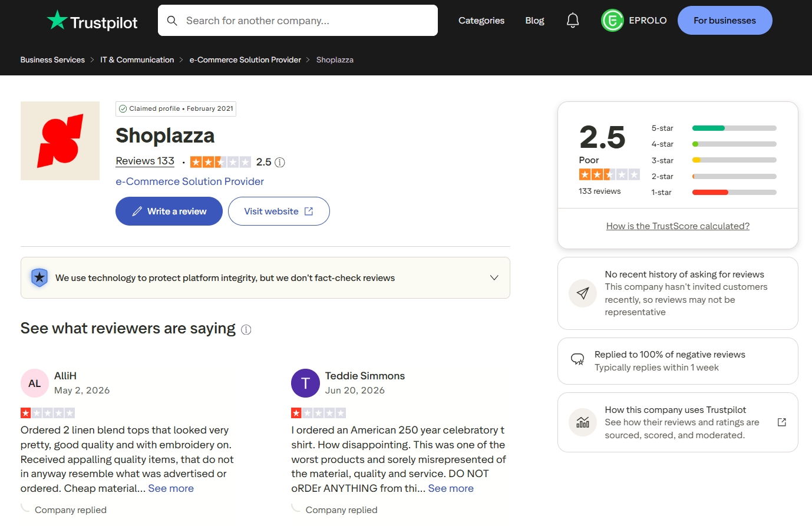
Task: Open info icon beside See what reviewers are saying
Action: point(246,330)
